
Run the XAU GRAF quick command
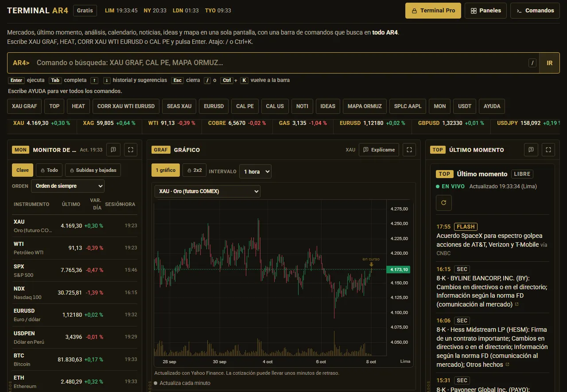point(24,106)
